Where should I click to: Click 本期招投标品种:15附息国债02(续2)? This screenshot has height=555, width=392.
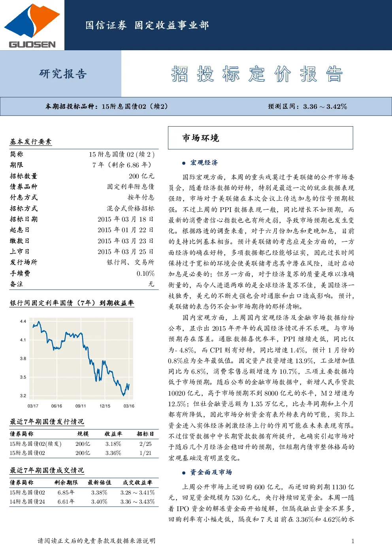pos(107,106)
